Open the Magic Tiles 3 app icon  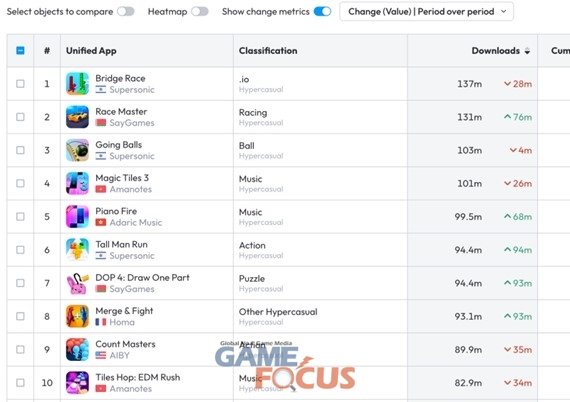tap(77, 183)
